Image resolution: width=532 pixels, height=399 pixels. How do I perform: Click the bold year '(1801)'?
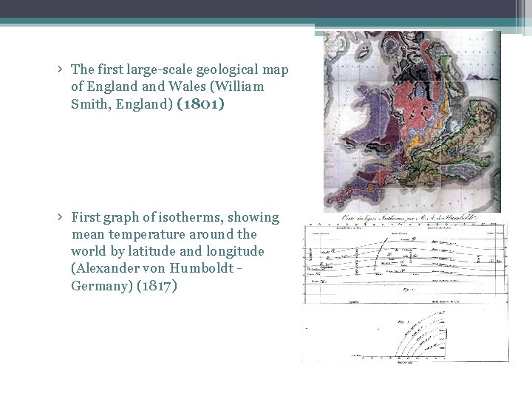tap(200, 104)
